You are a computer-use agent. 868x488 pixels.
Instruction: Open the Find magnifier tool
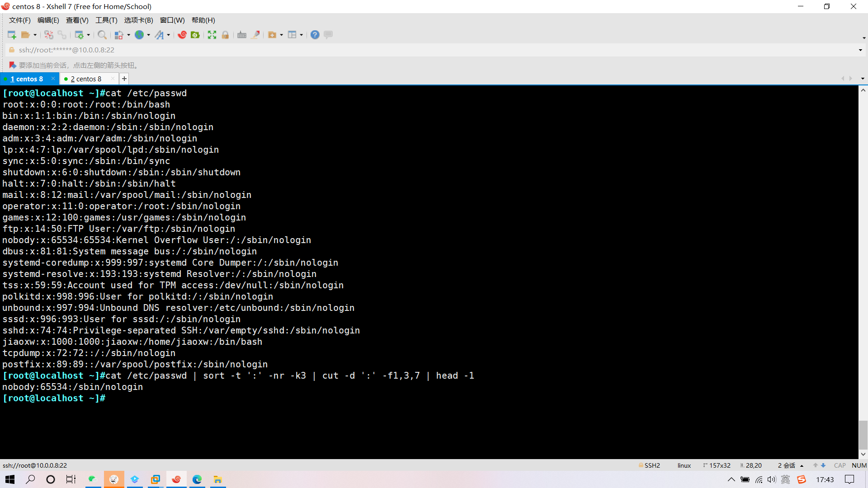point(102,35)
